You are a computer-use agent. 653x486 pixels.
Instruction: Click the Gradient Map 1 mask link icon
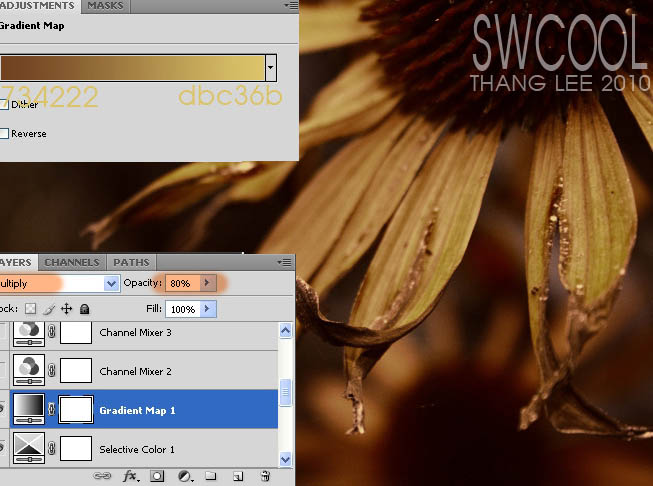point(52,409)
